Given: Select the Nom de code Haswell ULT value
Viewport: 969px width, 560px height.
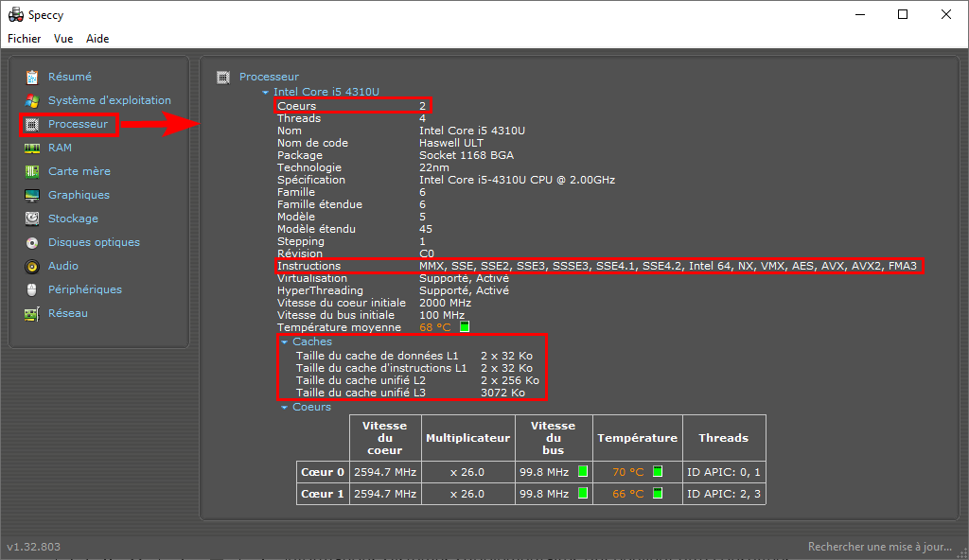Looking at the screenshot, I should (451, 143).
